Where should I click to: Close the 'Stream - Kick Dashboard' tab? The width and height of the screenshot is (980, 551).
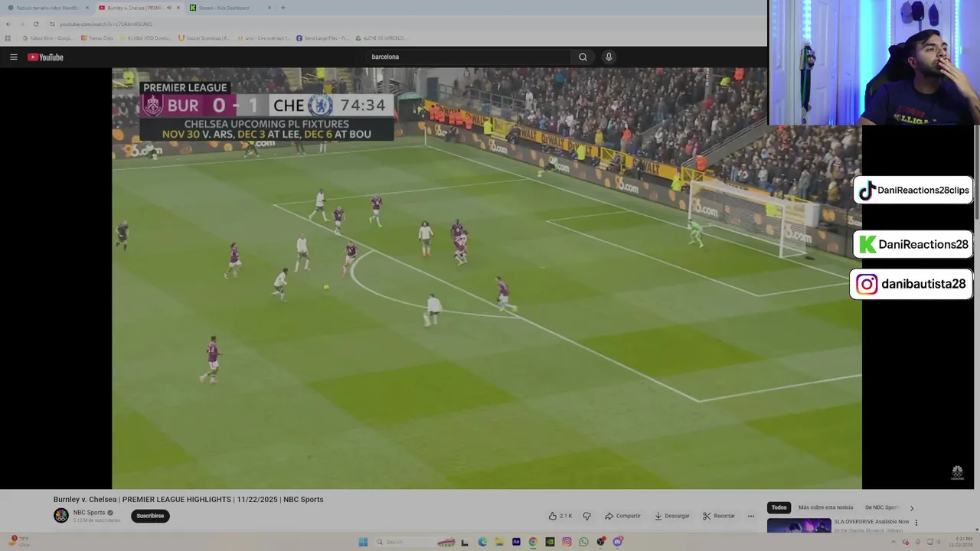click(x=269, y=8)
